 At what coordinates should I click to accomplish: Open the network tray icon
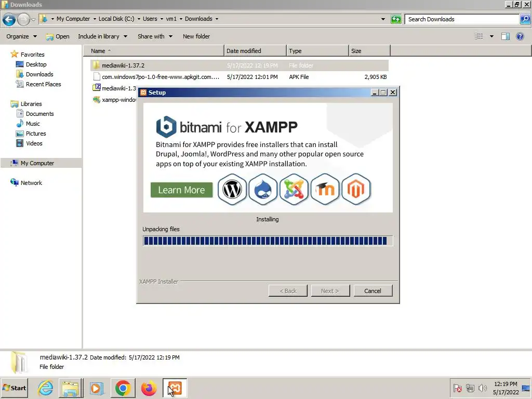[470, 388]
